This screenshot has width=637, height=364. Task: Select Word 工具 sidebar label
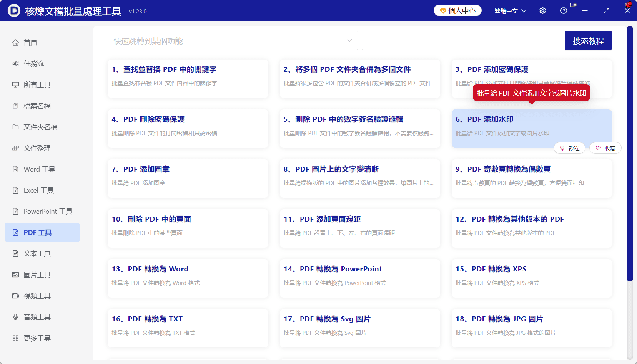pos(40,169)
